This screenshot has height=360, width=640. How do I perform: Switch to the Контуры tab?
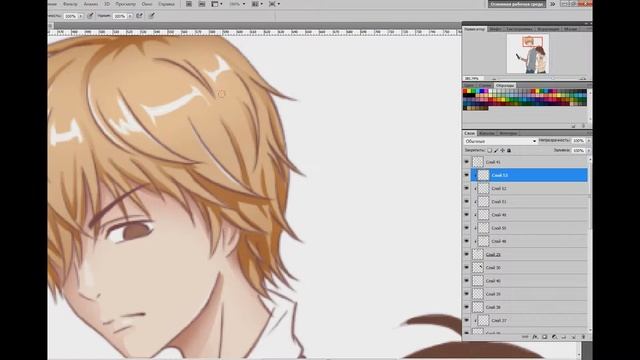click(508, 133)
